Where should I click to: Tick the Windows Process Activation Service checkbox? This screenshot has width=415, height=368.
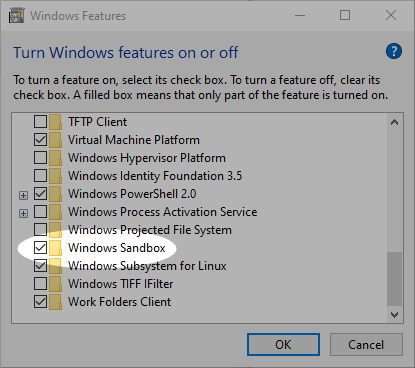(x=40, y=212)
